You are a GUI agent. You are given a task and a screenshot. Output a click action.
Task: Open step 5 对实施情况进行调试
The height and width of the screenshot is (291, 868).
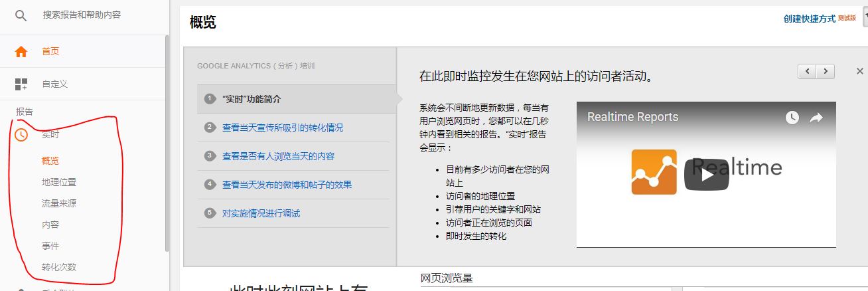tap(261, 213)
